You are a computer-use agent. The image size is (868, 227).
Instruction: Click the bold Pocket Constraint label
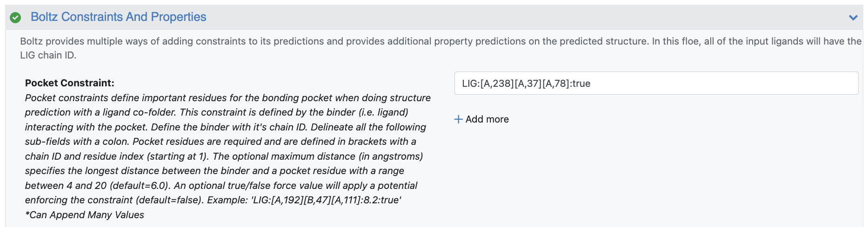69,83
